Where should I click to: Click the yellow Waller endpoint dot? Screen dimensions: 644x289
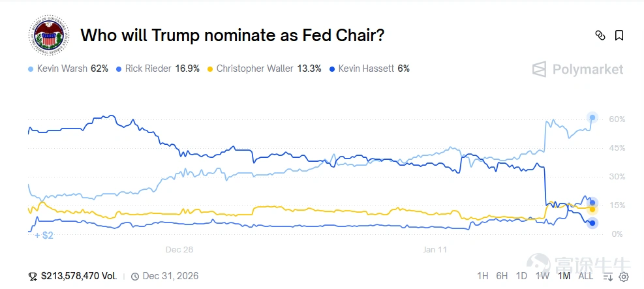click(x=592, y=209)
